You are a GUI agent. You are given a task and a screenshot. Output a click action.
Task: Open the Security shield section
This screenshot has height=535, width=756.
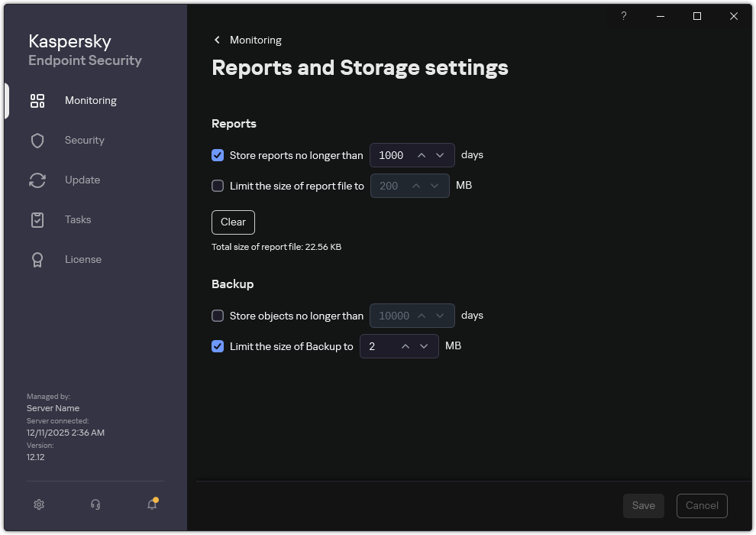tap(37, 140)
